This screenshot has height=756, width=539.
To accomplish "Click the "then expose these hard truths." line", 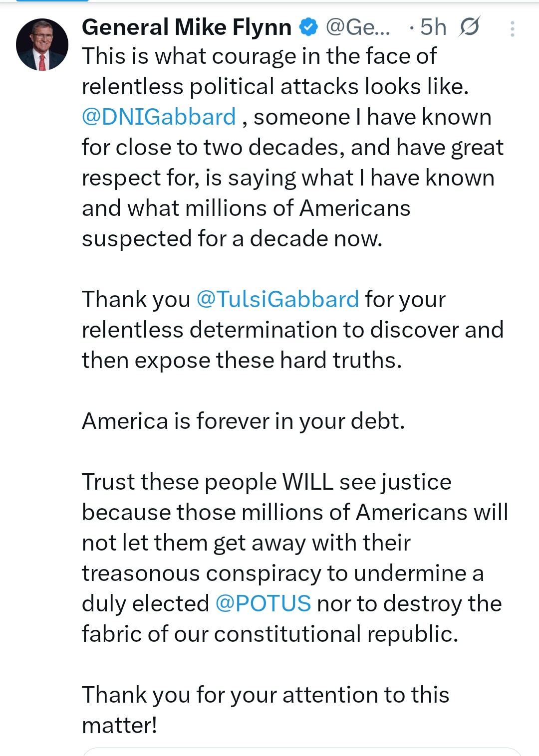I will coord(242,360).
